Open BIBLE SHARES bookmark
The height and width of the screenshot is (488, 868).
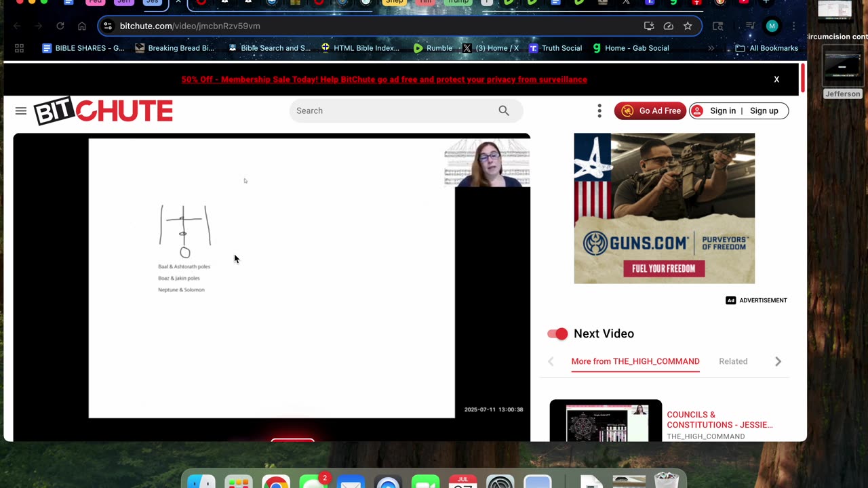83,48
